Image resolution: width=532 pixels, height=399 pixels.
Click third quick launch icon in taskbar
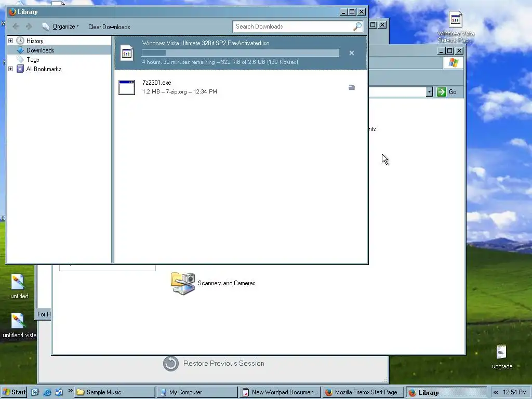(x=59, y=392)
